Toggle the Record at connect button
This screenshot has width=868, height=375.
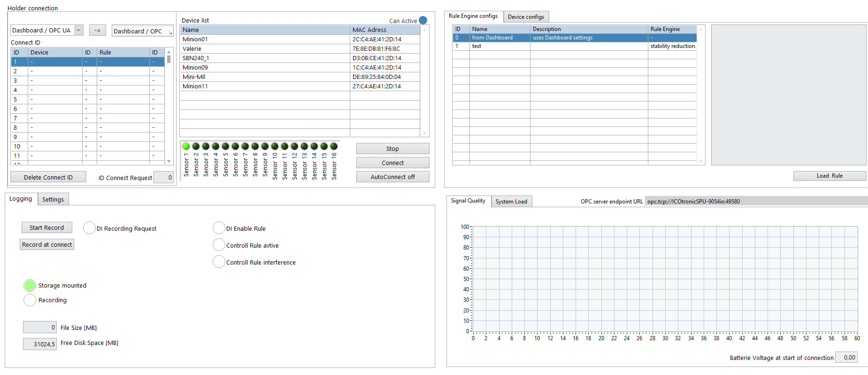[x=47, y=244]
